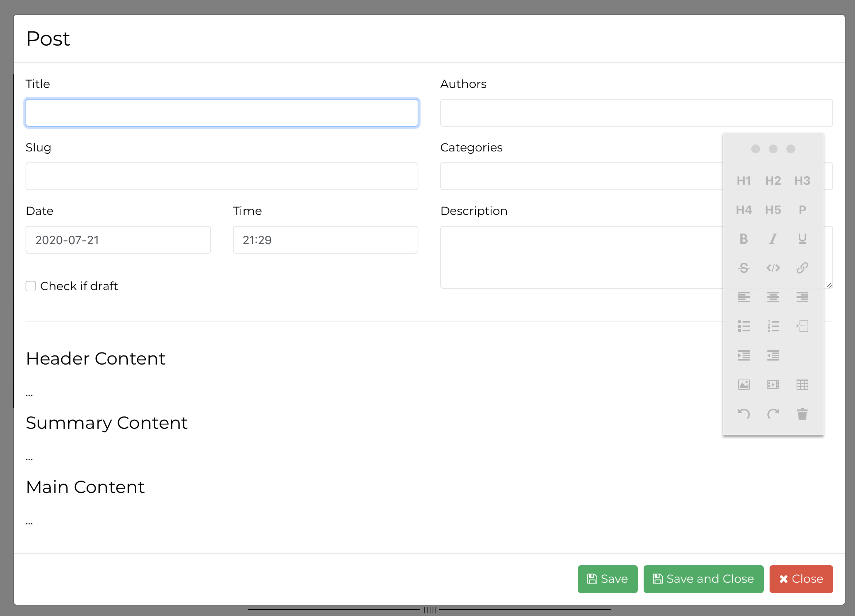This screenshot has height=616, width=855.
Task: Click the red Close button
Action: point(801,579)
